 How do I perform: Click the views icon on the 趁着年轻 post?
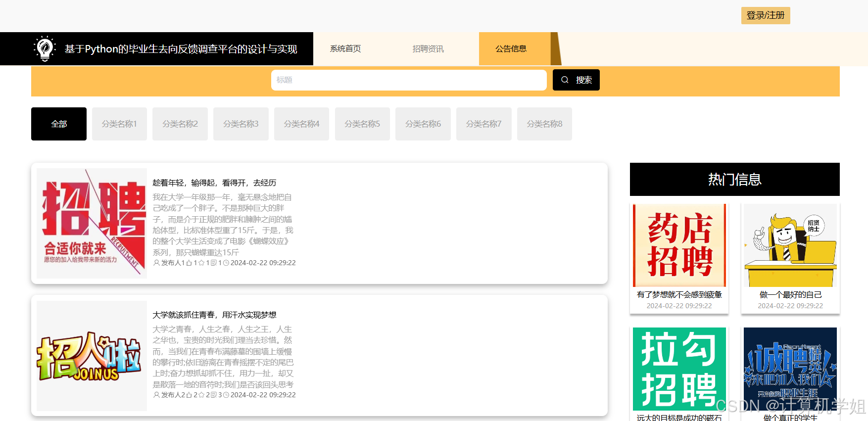pyautogui.click(x=214, y=263)
